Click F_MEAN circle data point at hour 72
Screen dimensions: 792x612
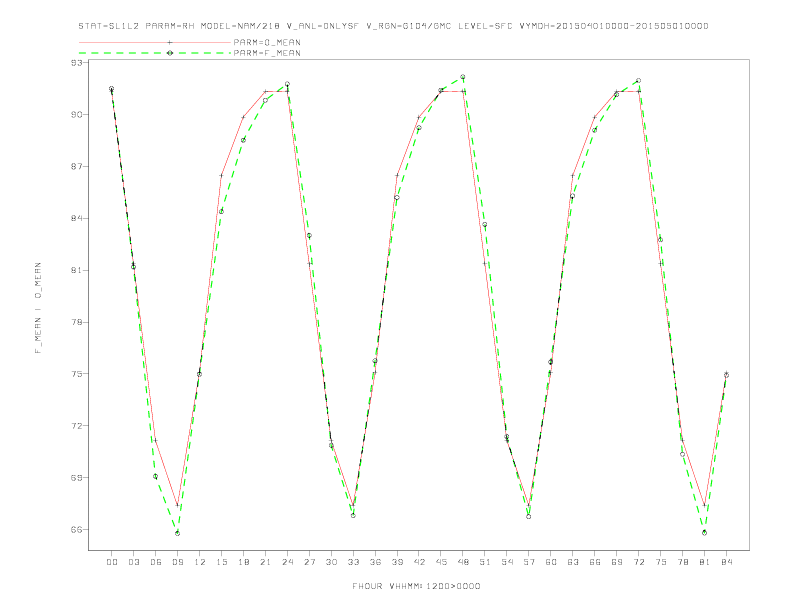[638, 81]
